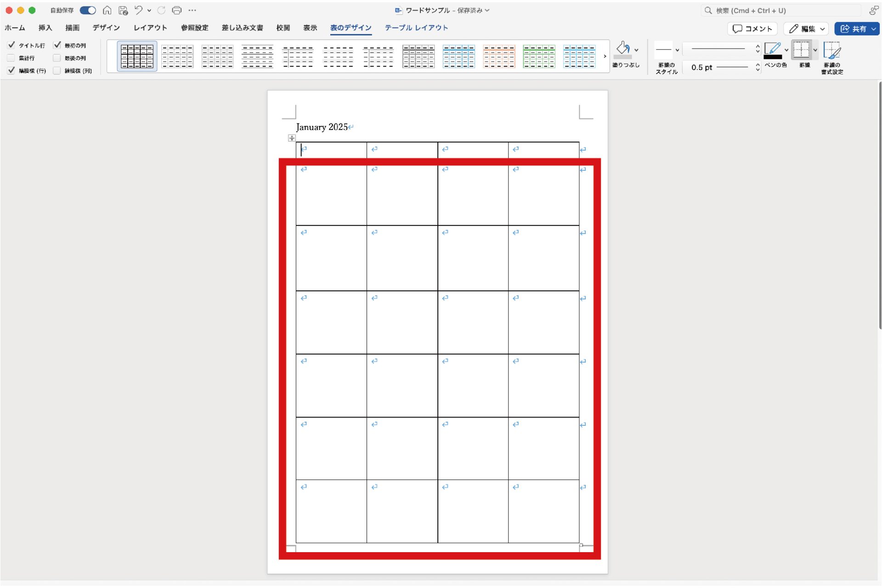The image size is (882, 588).
Task: Click the 塗りつぶし paint bucket icon
Action: click(x=623, y=49)
